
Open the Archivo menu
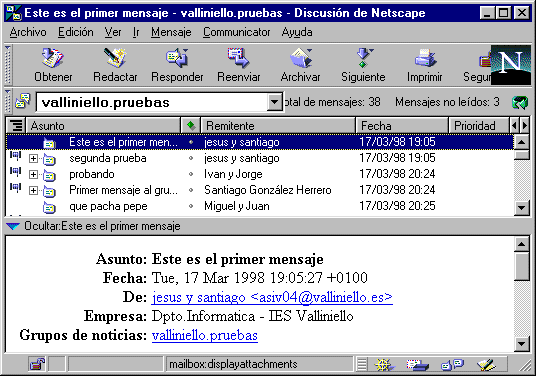tap(28, 32)
